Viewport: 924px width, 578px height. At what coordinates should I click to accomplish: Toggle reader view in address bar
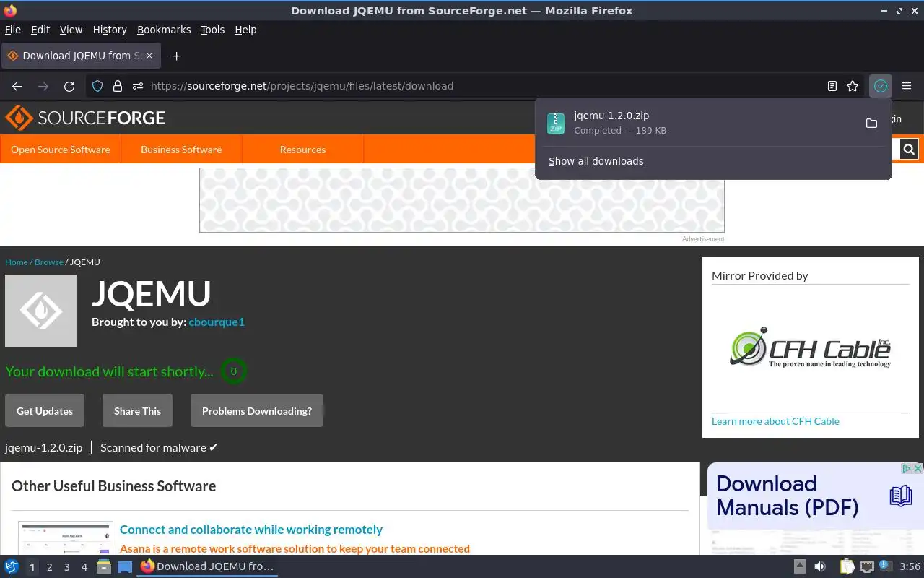pyautogui.click(x=832, y=86)
